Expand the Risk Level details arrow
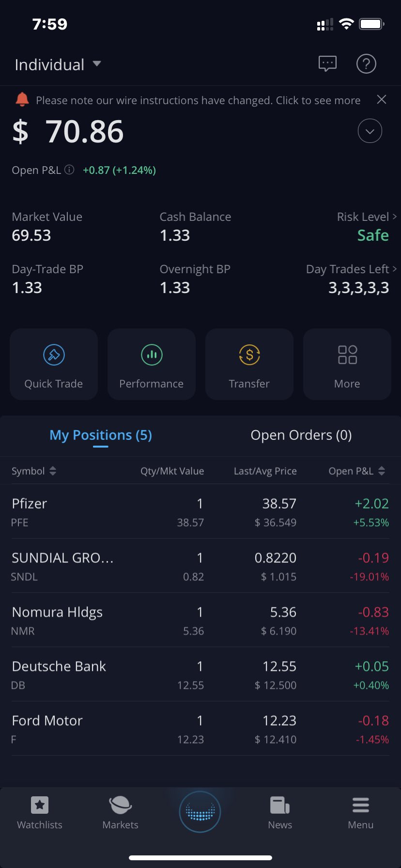The image size is (401, 868). click(x=394, y=217)
